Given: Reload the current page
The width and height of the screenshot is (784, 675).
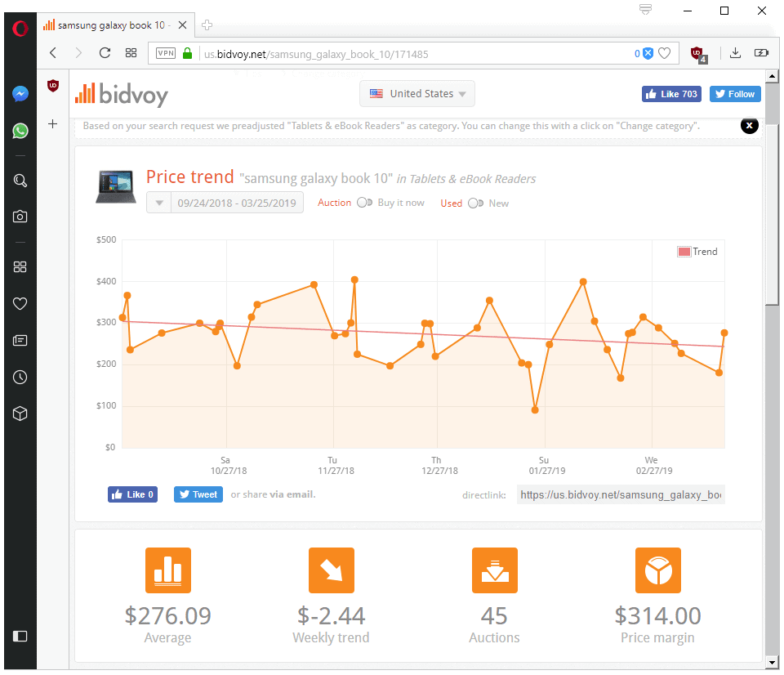Looking at the screenshot, I should pyautogui.click(x=105, y=53).
